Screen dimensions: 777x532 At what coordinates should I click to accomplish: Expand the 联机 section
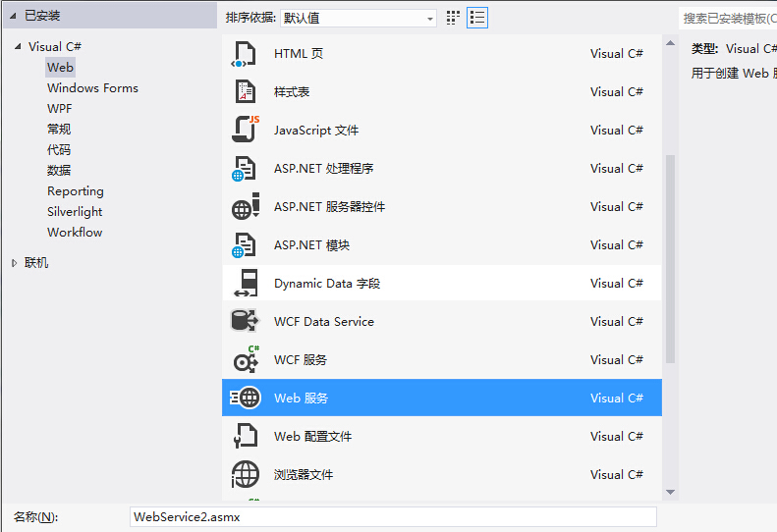[14, 263]
